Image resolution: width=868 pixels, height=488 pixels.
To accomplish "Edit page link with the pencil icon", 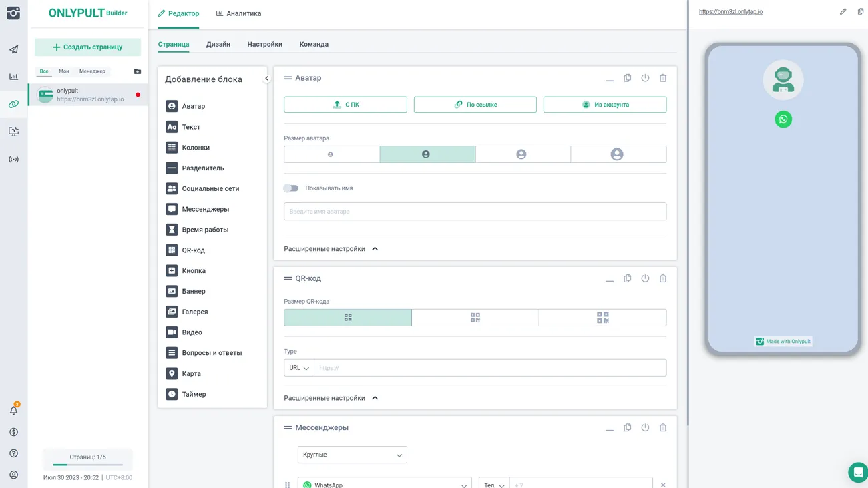I will tap(843, 11).
